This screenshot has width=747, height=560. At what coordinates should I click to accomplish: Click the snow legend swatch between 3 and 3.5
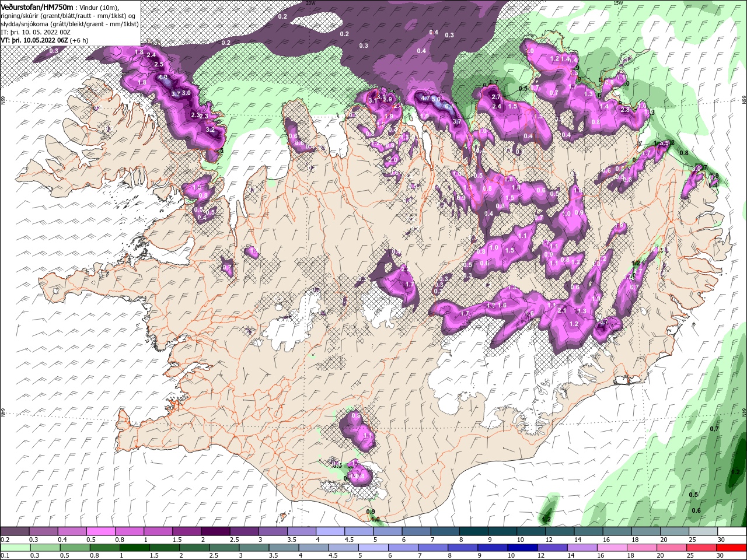pos(273,531)
